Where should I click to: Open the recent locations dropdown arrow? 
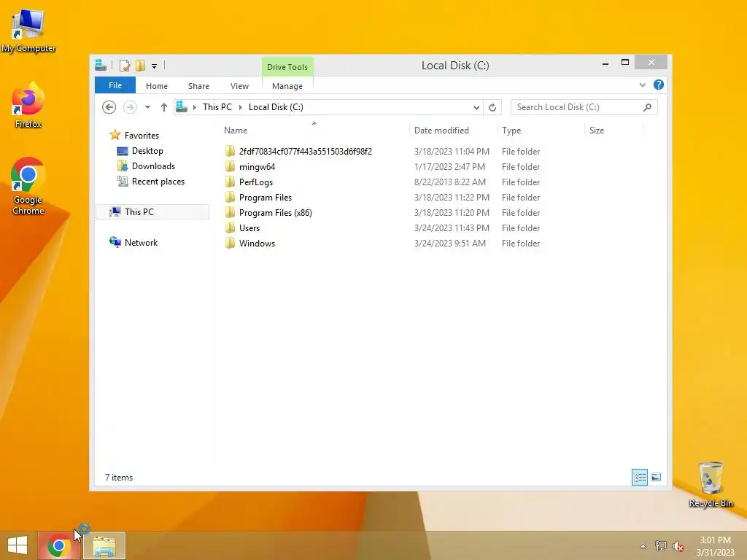(147, 107)
